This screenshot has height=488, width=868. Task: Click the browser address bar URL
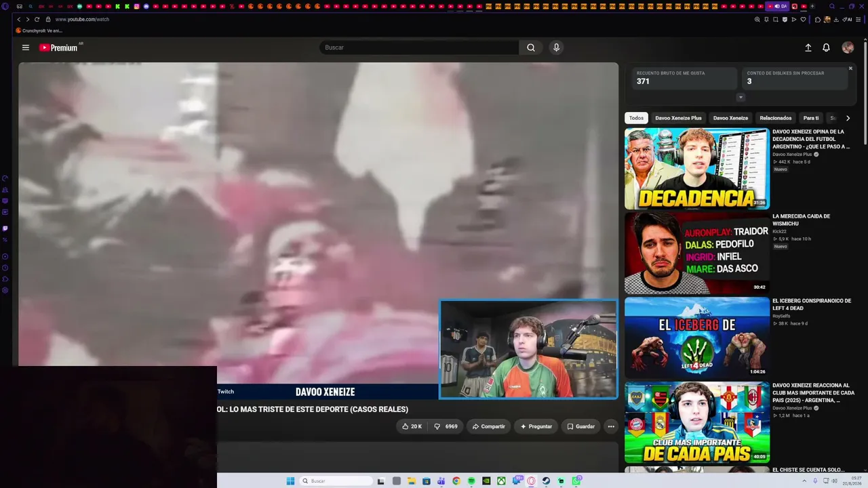tap(82, 19)
